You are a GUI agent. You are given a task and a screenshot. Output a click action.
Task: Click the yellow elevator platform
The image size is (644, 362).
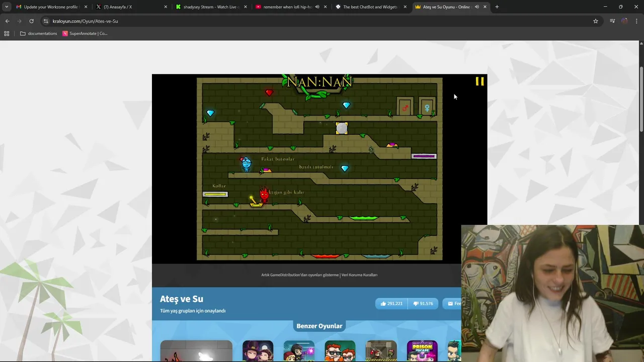click(x=215, y=194)
